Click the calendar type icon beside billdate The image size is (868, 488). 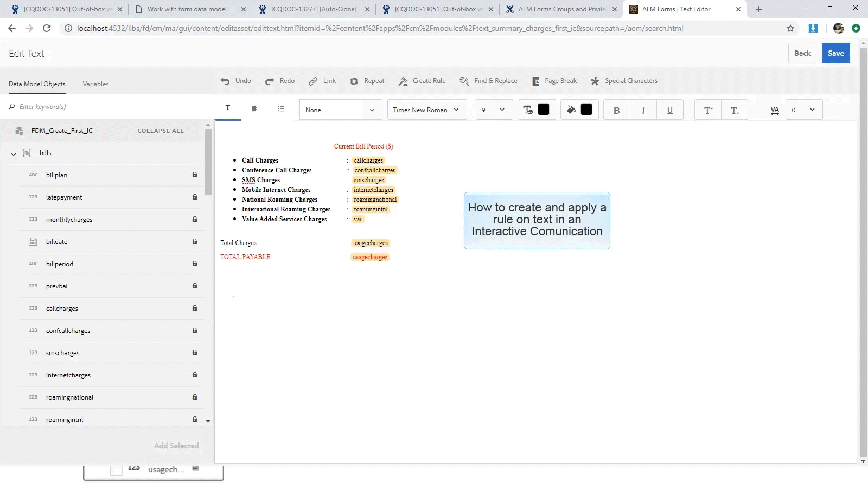pos(33,242)
